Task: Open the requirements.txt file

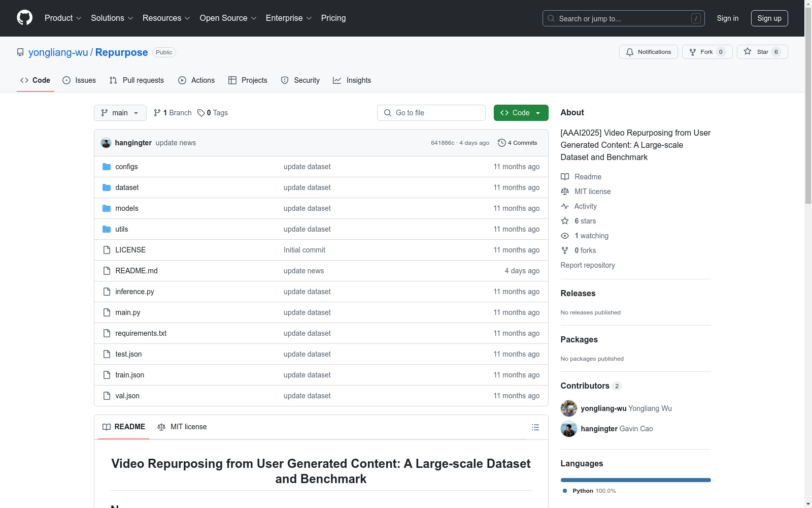Action: coord(141,333)
